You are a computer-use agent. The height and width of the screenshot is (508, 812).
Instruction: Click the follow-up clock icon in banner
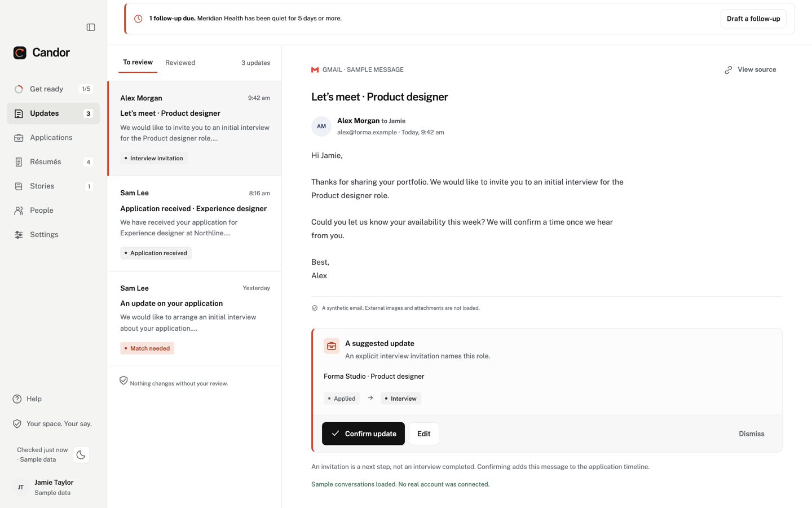click(x=138, y=19)
